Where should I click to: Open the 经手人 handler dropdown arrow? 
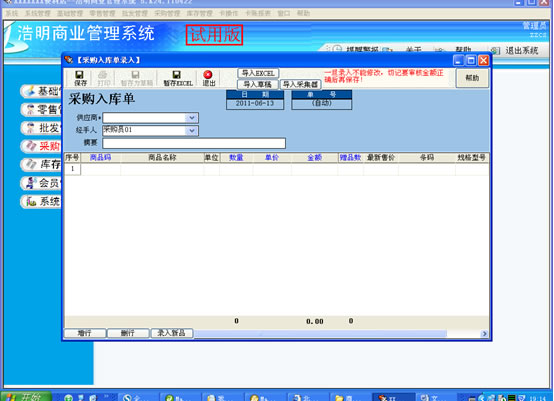coord(191,130)
